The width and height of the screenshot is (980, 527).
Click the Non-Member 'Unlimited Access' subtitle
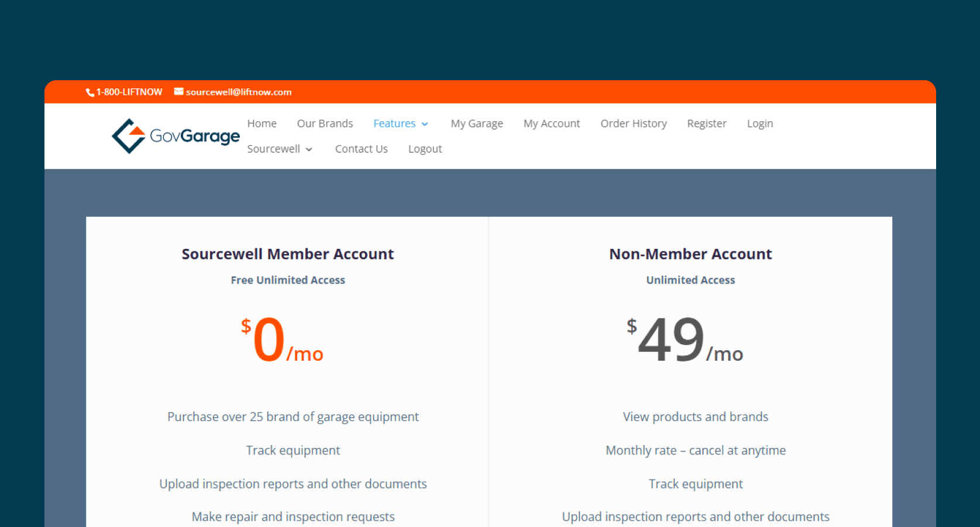coord(690,280)
